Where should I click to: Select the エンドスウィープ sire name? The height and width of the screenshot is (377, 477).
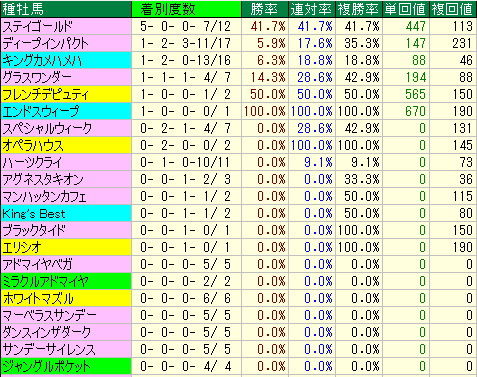(x=41, y=111)
